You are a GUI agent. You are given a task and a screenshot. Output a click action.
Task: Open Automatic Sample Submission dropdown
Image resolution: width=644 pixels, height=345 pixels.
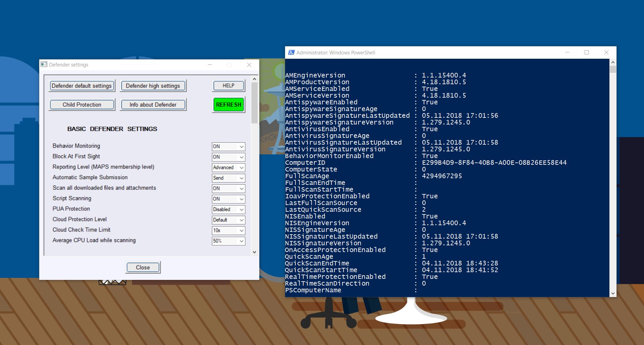point(228,178)
